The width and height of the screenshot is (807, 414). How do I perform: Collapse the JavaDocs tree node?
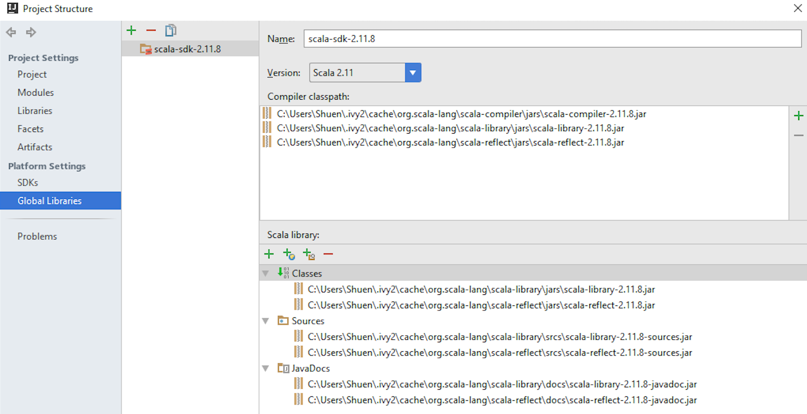pyautogui.click(x=266, y=368)
